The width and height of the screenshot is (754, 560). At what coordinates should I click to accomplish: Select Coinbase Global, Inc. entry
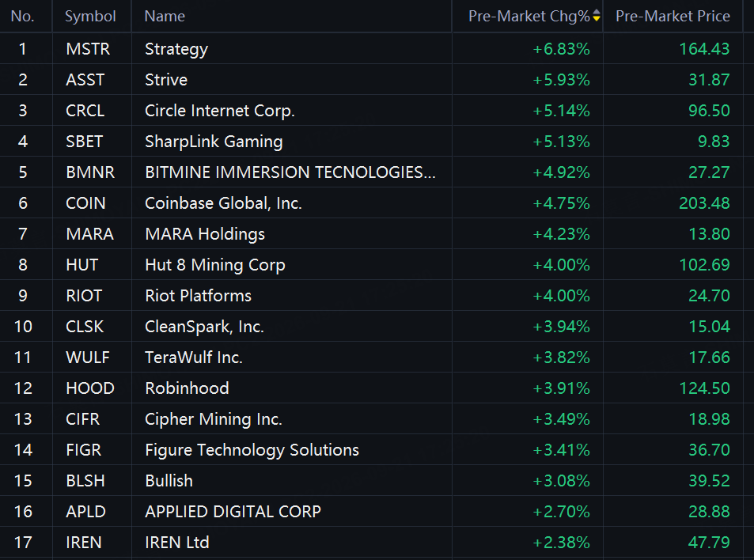(x=223, y=202)
